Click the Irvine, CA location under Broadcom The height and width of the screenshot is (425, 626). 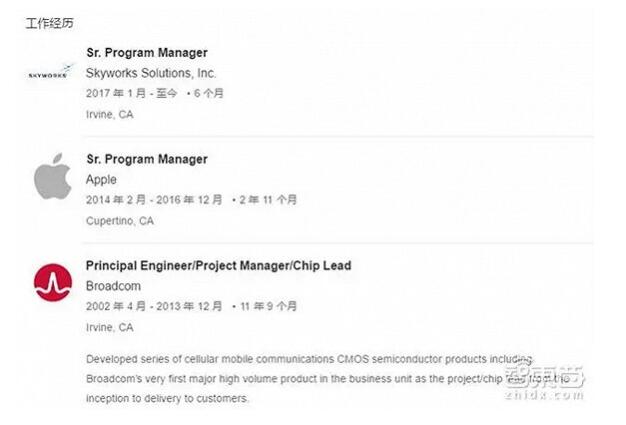click(110, 328)
